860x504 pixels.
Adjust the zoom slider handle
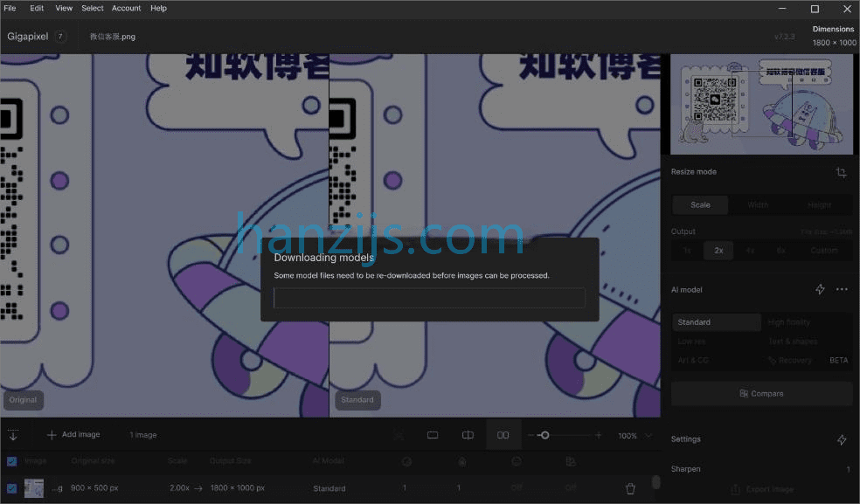pyautogui.click(x=544, y=435)
